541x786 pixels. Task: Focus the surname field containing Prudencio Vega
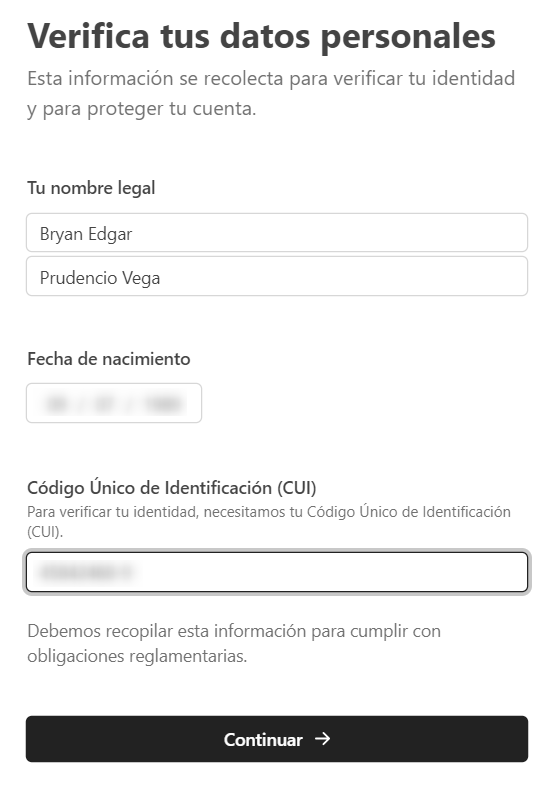(277, 276)
